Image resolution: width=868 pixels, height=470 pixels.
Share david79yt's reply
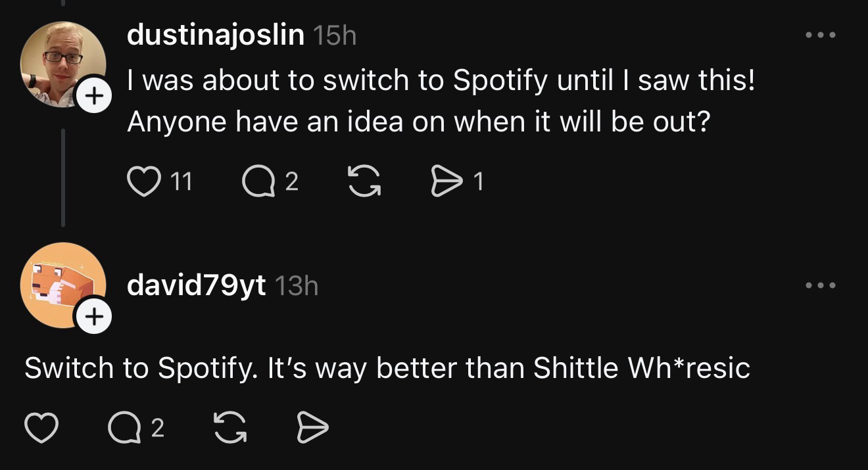(313, 429)
